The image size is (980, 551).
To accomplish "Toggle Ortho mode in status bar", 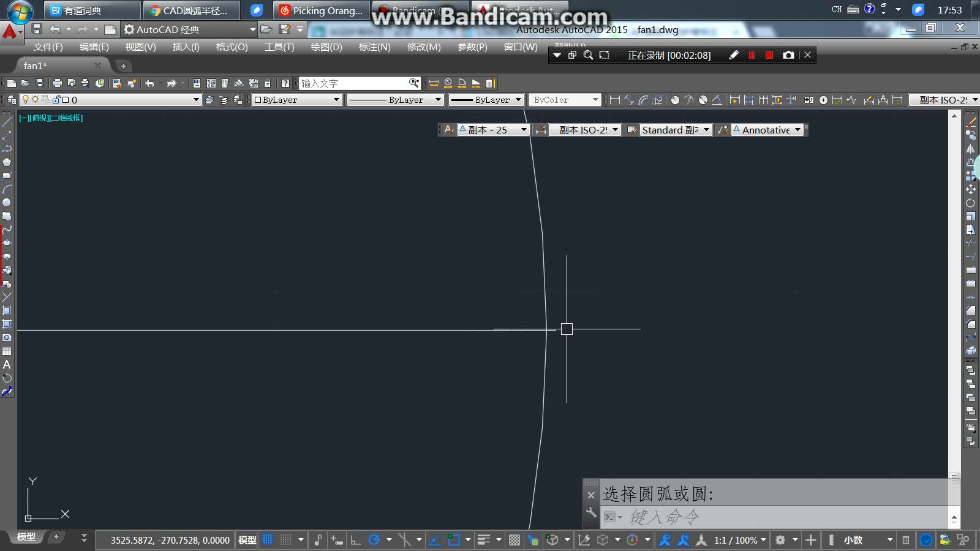I will click(x=355, y=540).
